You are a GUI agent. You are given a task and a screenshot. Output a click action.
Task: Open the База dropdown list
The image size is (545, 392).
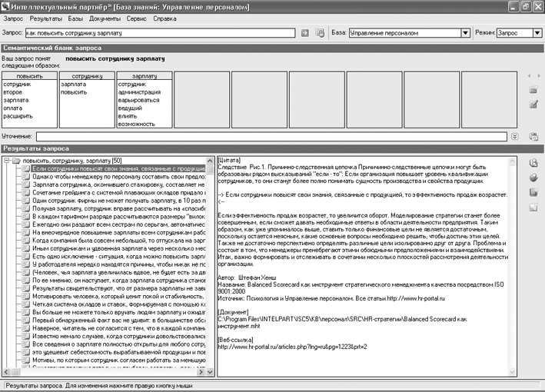click(x=466, y=34)
